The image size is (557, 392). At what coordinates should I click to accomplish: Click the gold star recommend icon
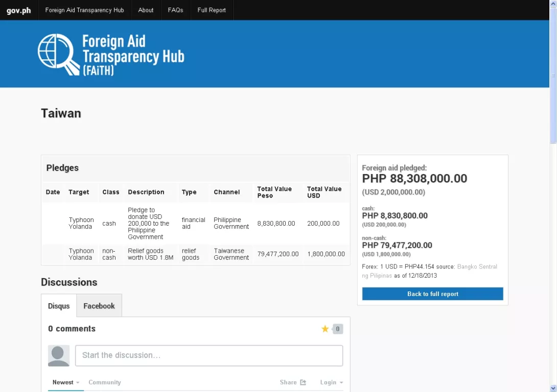[x=325, y=329]
